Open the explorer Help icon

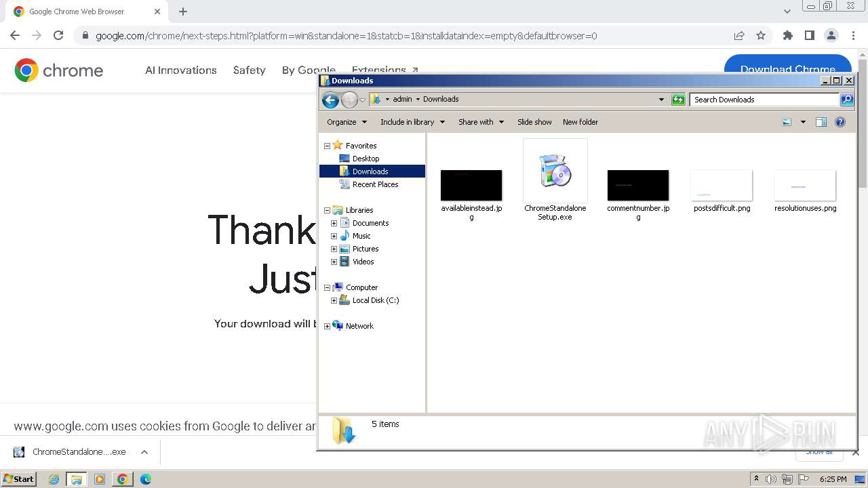coord(840,122)
